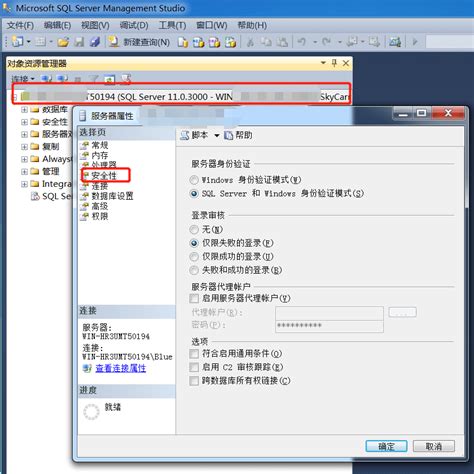Viewport: 474px width, 474px height.
Task: Click the Disconnect icon in Object Explorer
Action: (x=62, y=79)
